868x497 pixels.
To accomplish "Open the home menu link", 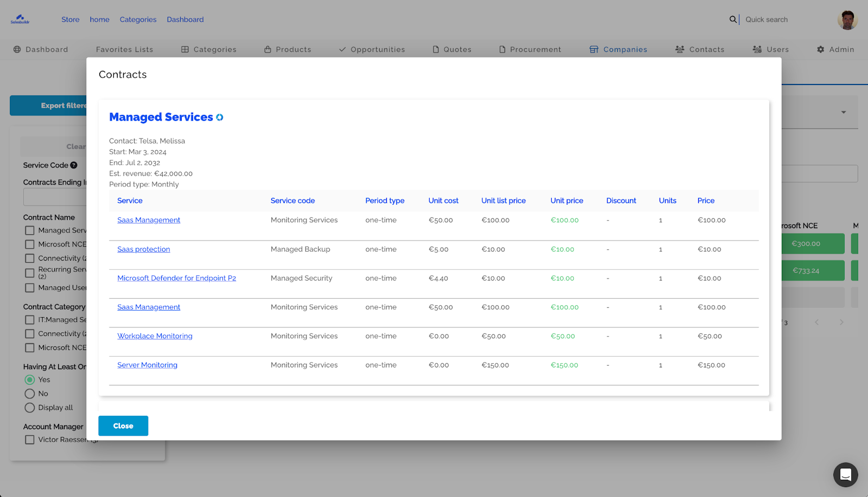I will [x=100, y=20].
